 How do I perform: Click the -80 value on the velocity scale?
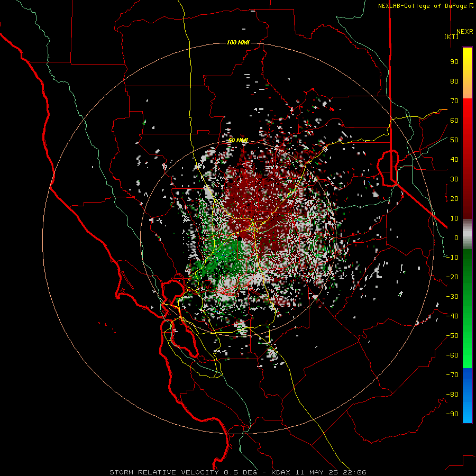[x=452, y=395]
